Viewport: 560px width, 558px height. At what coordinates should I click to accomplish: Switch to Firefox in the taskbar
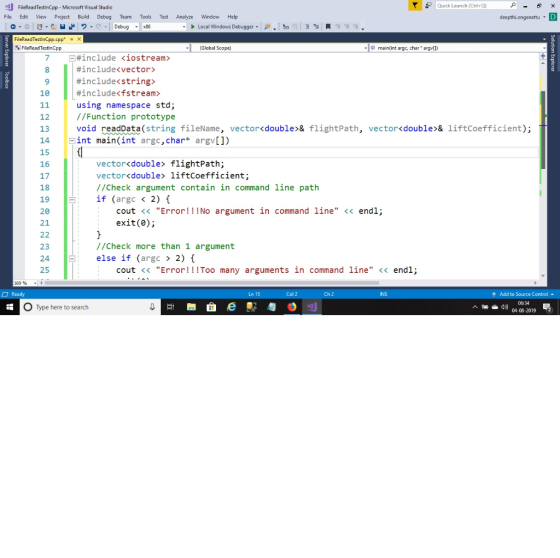(291, 307)
